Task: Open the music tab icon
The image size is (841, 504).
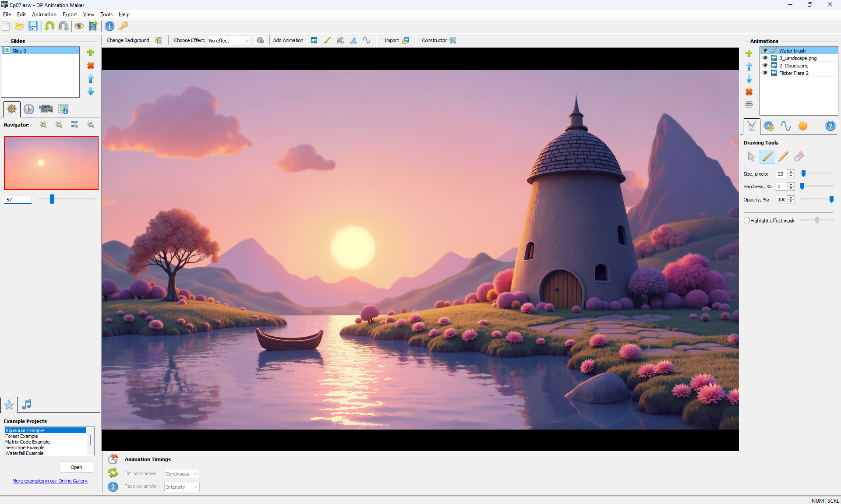Action: click(x=27, y=404)
